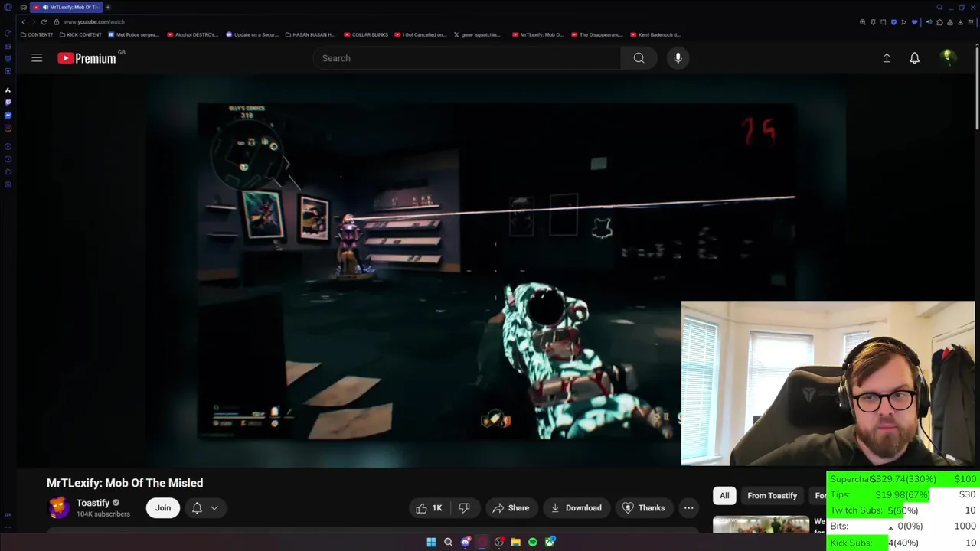
Task: Open the I Got Cancelled bookmark
Action: point(420,34)
